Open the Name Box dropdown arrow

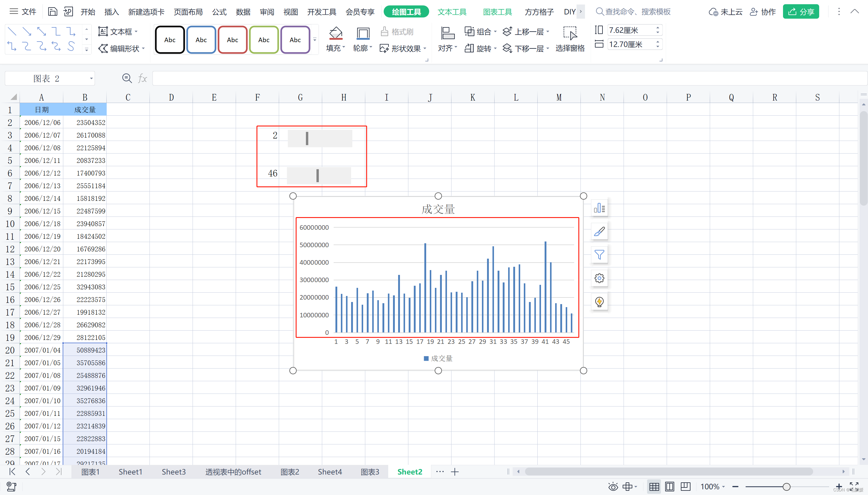tap(91, 79)
